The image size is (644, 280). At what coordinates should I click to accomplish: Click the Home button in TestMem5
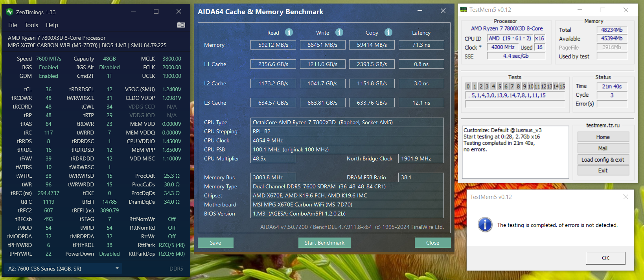pyautogui.click(x=603, y=137)
